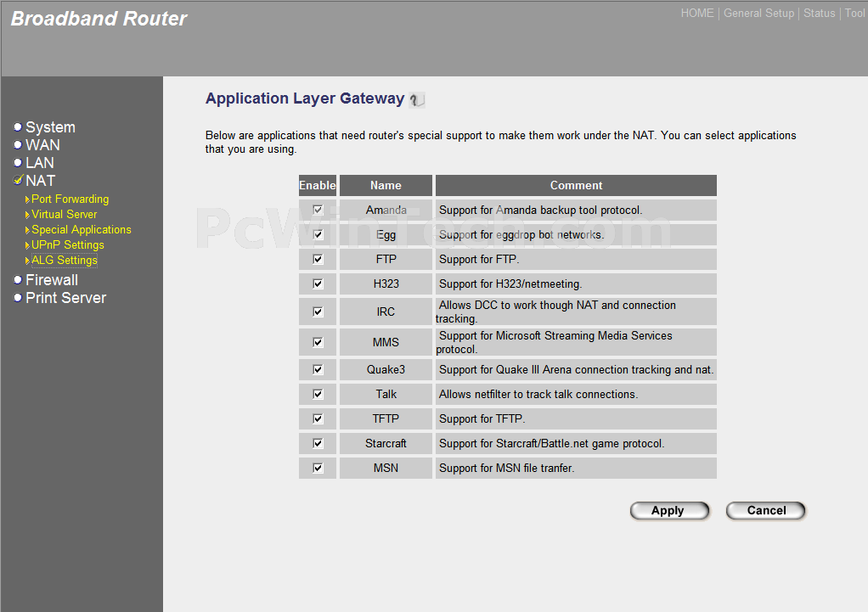Disable the Quake3 checkbox
The height and width of the screenshot is (612, 868).
click(318, 369)
